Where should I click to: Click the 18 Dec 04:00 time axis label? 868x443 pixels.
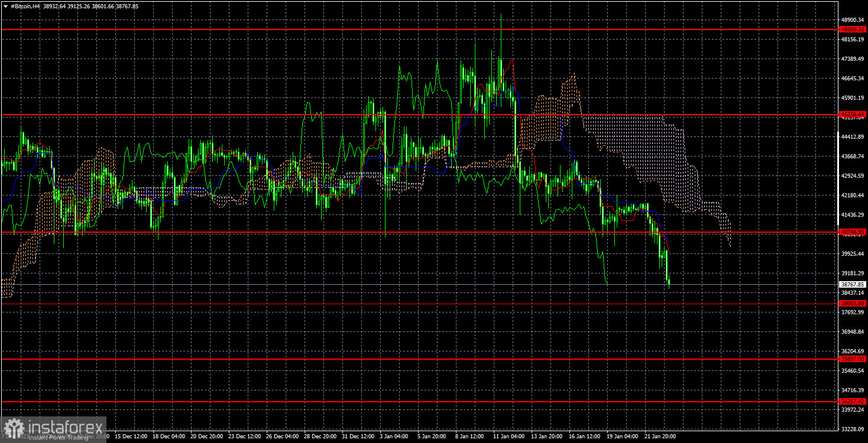pos(169,437)
